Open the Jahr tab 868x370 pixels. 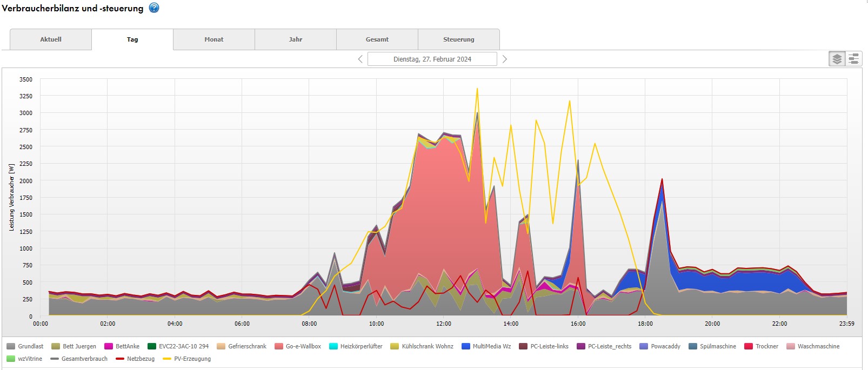(296, 39)
